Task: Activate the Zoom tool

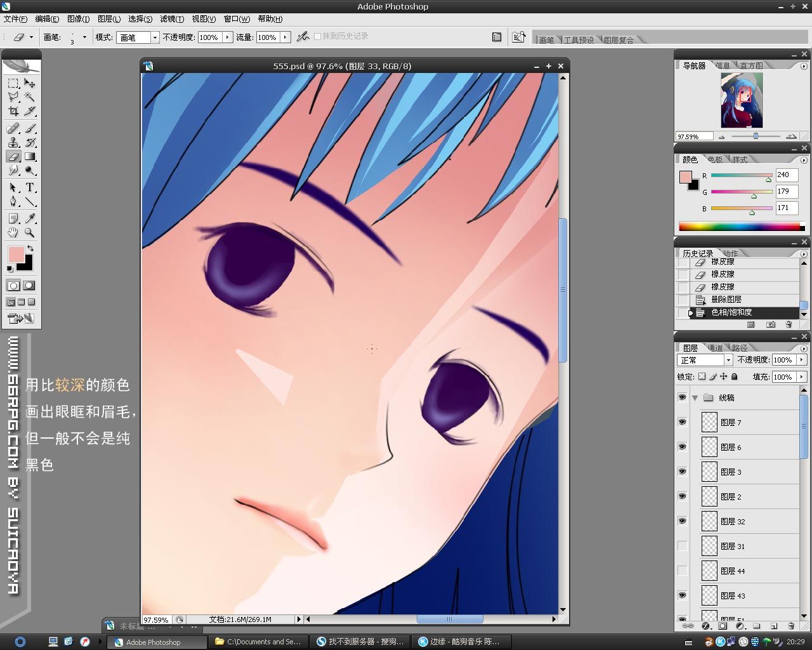Action: tap(30, 232)
